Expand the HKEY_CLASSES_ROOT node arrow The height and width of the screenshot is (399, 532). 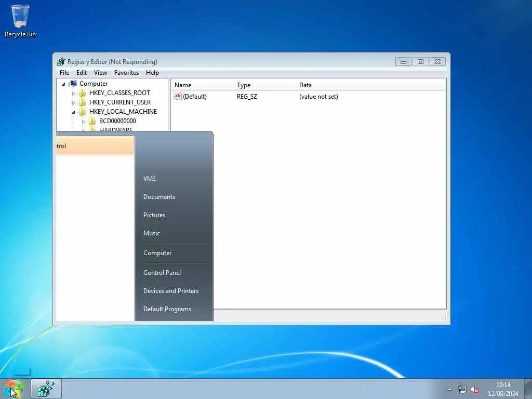click(73, 94)
